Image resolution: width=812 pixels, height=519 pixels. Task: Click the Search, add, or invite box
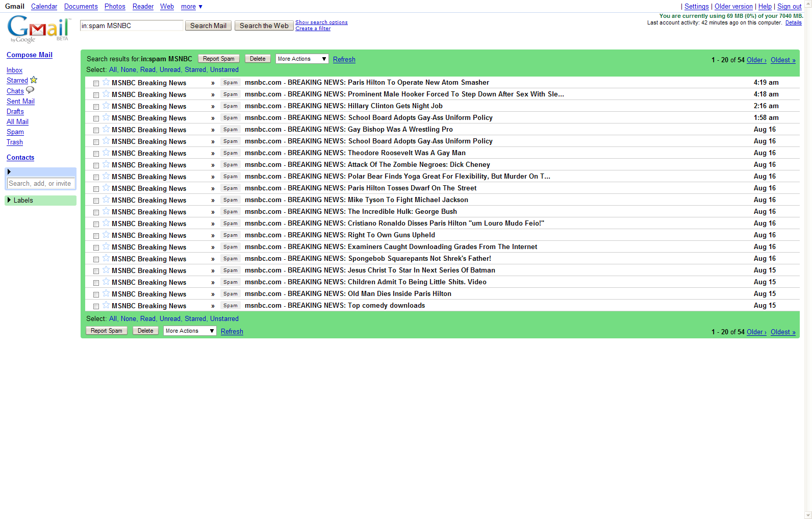point(41,183)
